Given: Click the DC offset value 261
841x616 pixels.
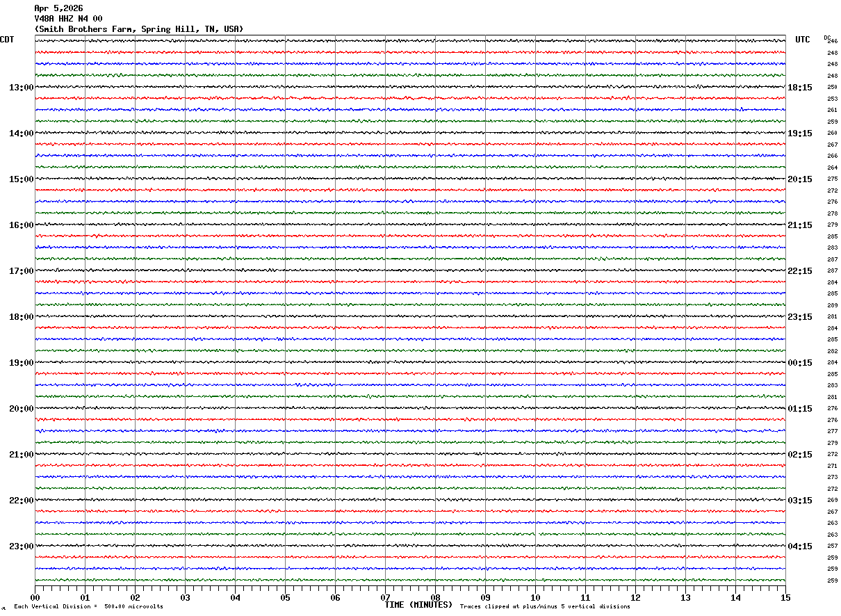Looking at the screenshot, I should click(x=832, y=111).
